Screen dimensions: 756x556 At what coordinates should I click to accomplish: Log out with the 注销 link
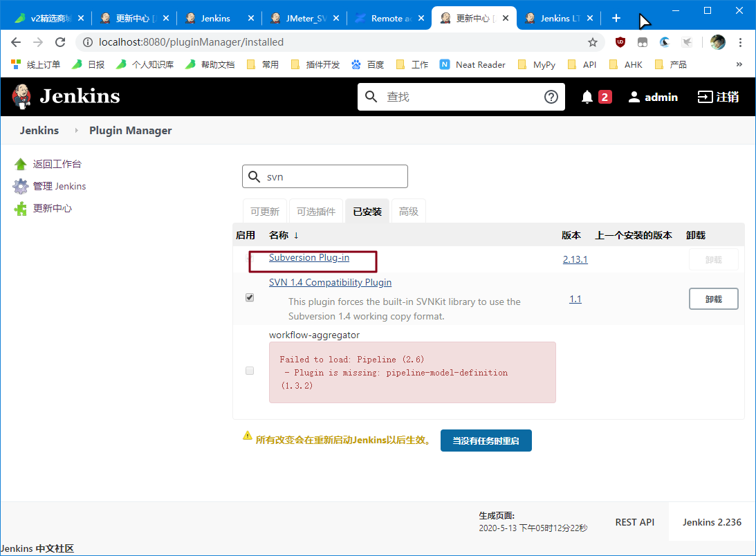coord(719,97)
